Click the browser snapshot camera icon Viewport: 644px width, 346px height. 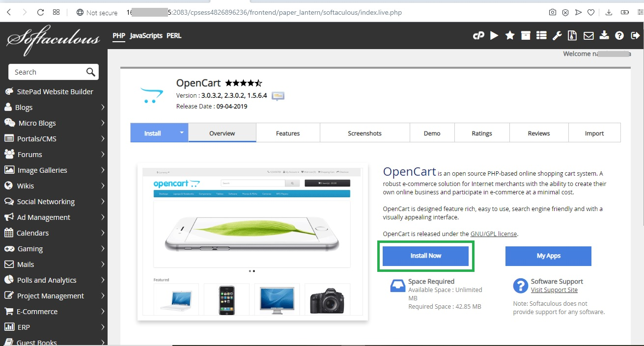pos(553,12)
